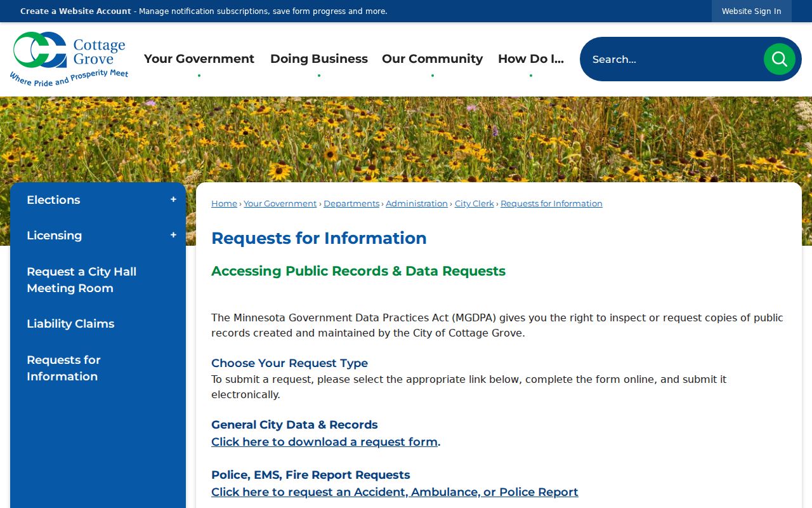Open the How Do I... menu
Viewport: 812px width, 508px height.
531,59
